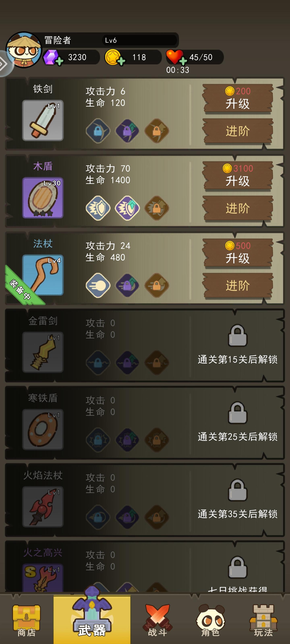Tap the purple gem add icon
The height and width of the screenshot is (644, 290).
coord(59,61)
